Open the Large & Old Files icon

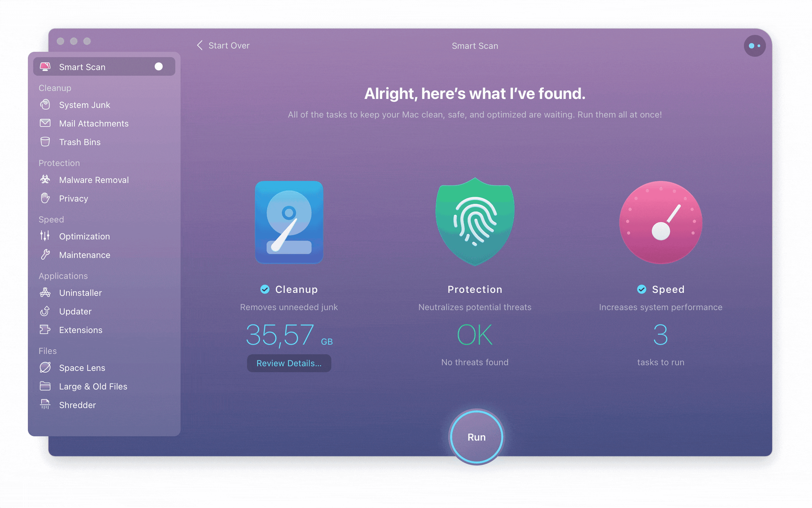tap(45, 386)
